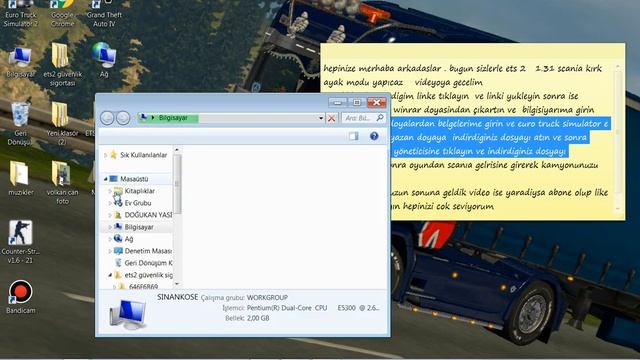Click SINANKOSE computer name in details

[178, 297]
